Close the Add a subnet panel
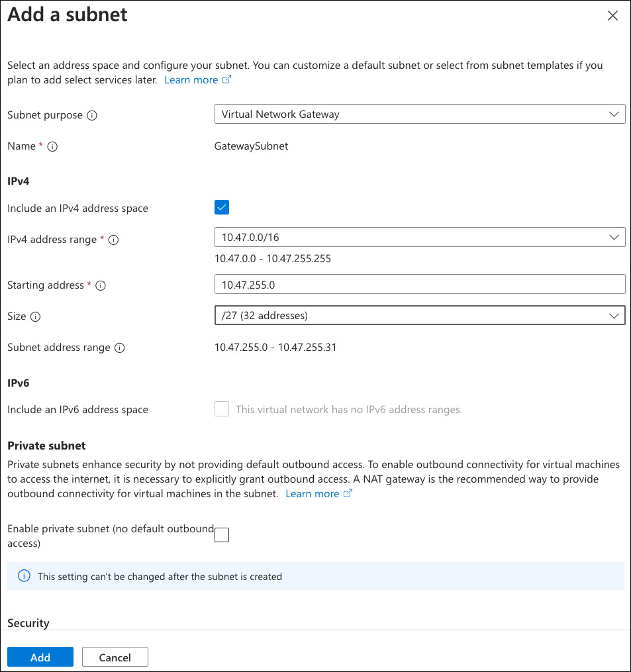Screen dimensions: 631x672 [612, 17]
